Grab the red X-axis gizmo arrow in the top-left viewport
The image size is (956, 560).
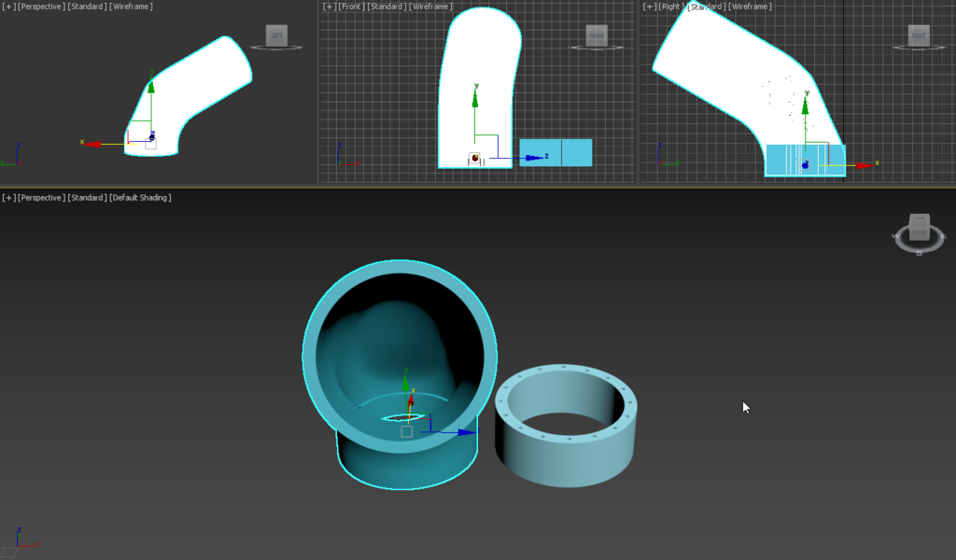[x=91, y=144]
